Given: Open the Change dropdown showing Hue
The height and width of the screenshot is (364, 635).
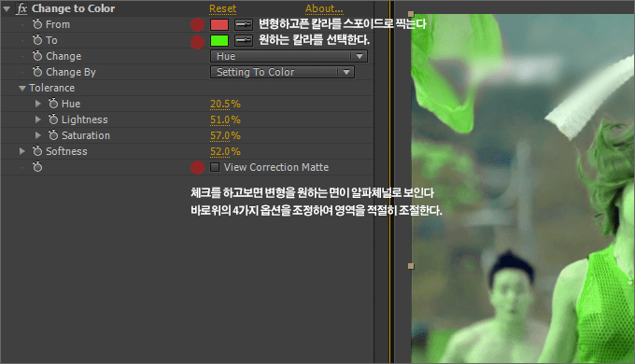Looking at the screenshot, I should (289, 56).
